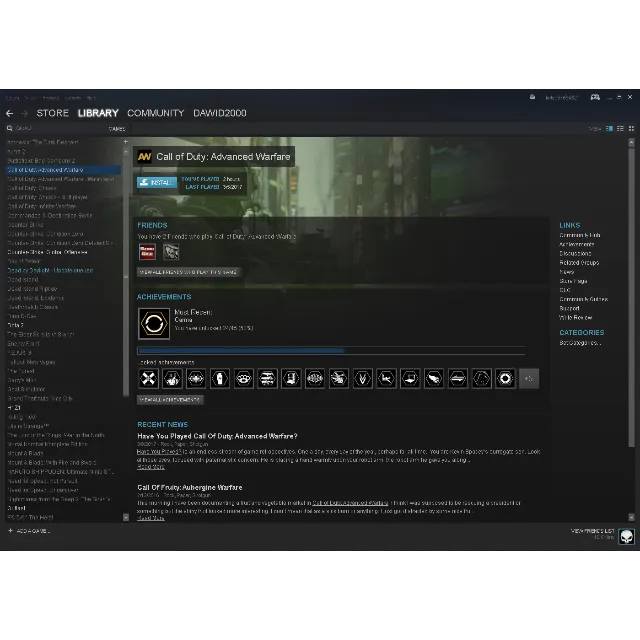The height and width of the screenshot is (640, 640).
Task: Open VIEW FRIENDS LIST
Action: click(x=592, y=531)
